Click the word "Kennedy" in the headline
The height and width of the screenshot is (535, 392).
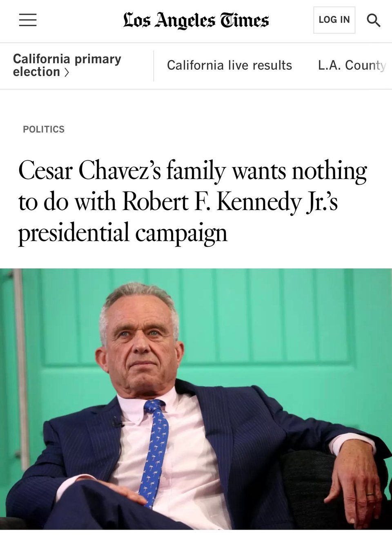[x=258, y=201]
